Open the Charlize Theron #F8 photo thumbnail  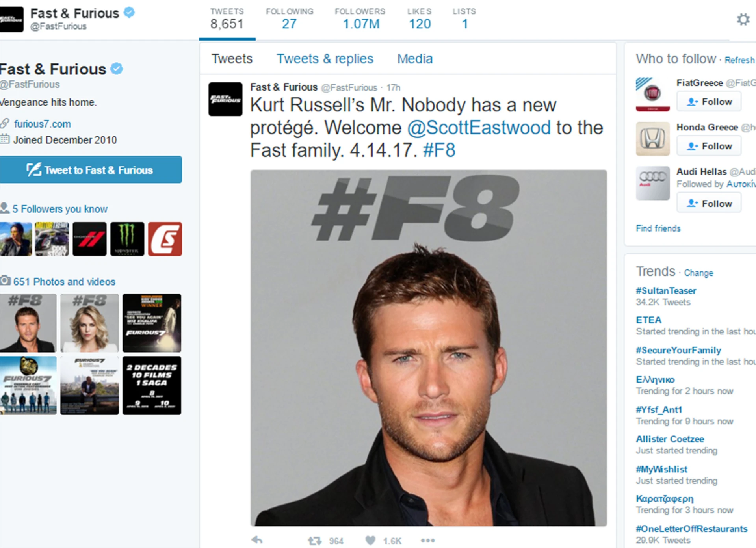point(89,323)
